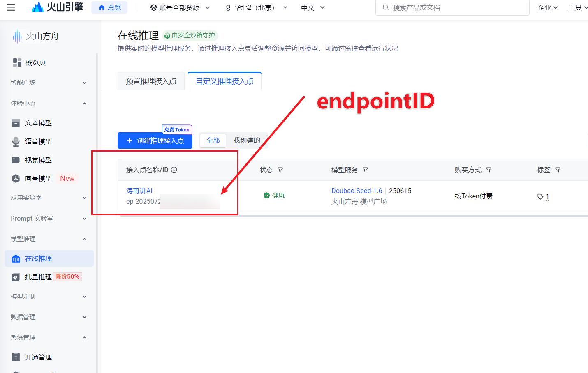
Task: Click the layers icon beside 账号全部资源
Action: pos(153,8)
